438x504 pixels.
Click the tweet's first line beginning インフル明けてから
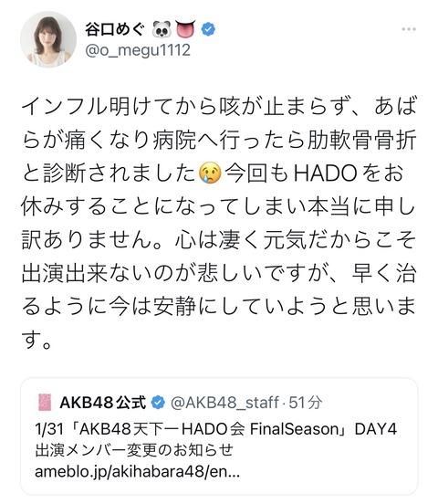click(219, 106)
